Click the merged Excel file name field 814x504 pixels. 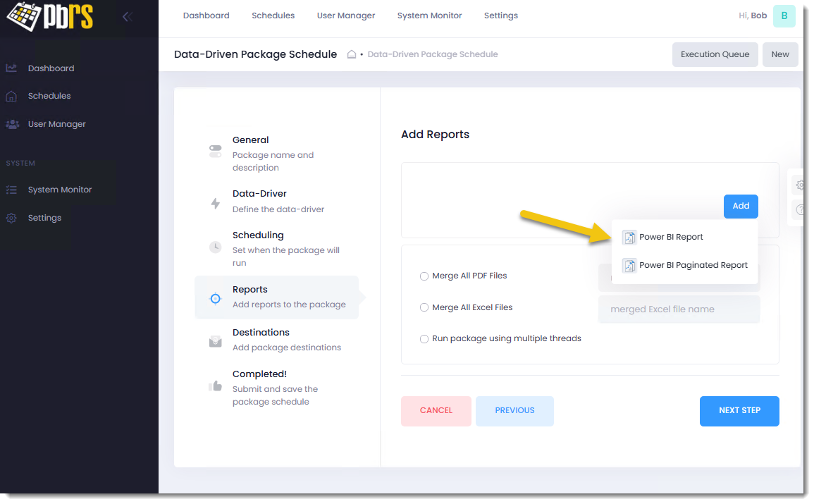point(678,309)
